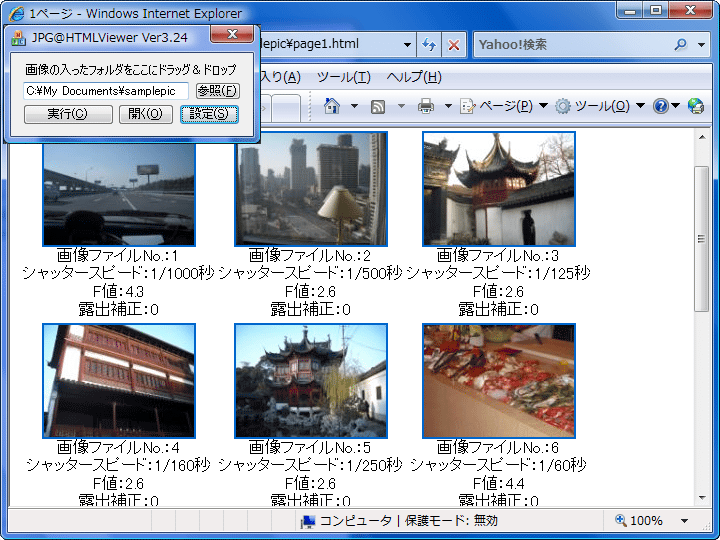Click the Refresh arrows icon
The height and width of the screenshot is (540, 720).
[x=429, y=45]
